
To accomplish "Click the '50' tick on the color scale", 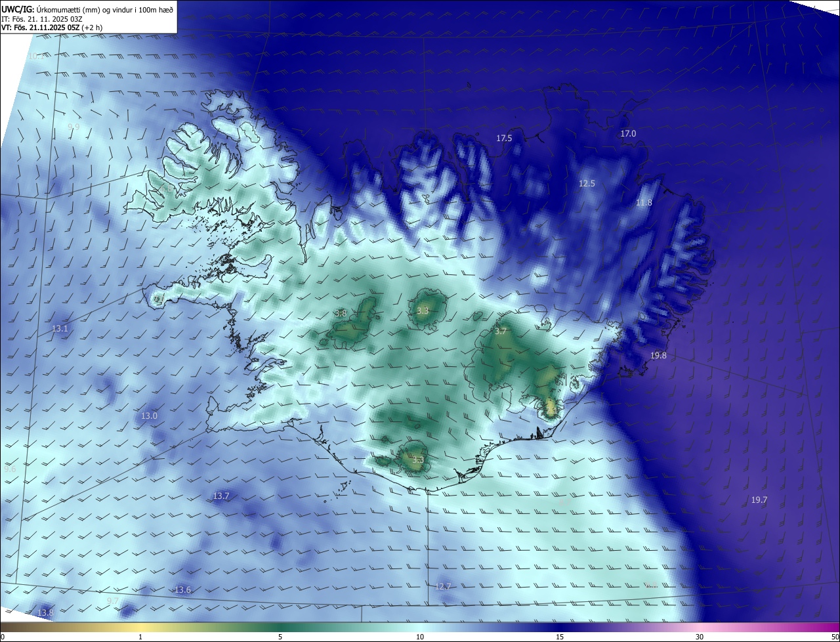I will pyautogui.click(x=835, y=637).
